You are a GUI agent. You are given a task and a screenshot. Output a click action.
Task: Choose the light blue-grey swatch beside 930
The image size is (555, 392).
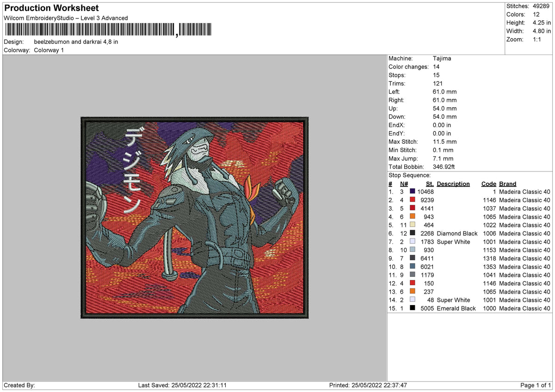pyautogui.click(x=413, y=250)
